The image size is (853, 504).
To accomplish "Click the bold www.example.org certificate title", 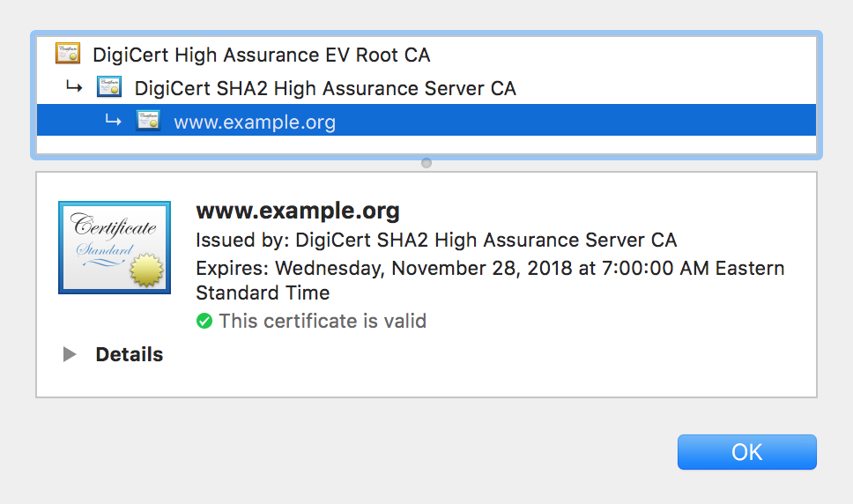I will coord(298,211).
